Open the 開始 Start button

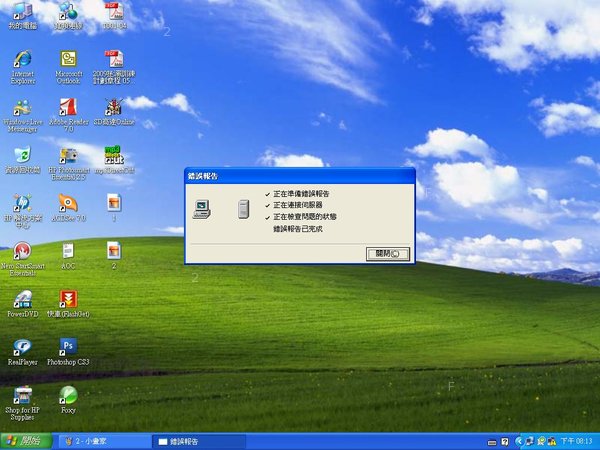pyautogui.click(x=26, y=441)
